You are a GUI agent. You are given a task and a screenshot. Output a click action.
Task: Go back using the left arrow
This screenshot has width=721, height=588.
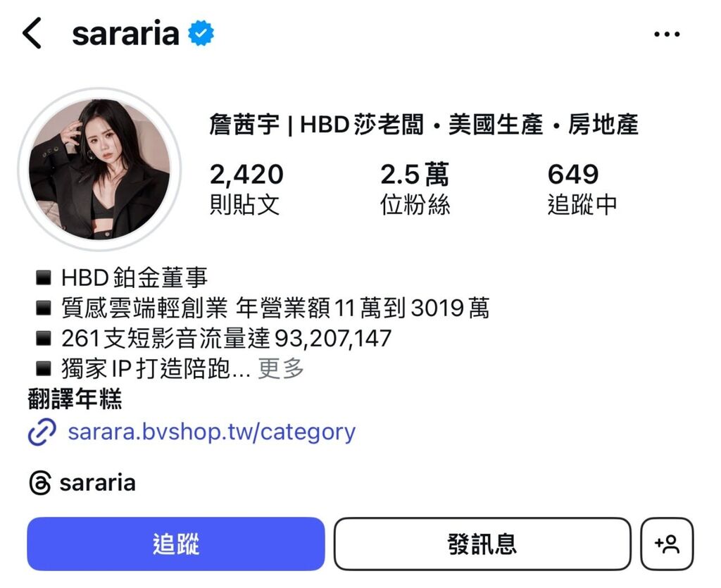32,33
